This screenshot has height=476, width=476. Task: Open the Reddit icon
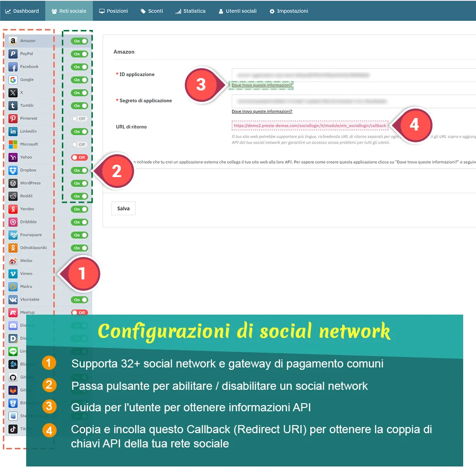point(13,196)
